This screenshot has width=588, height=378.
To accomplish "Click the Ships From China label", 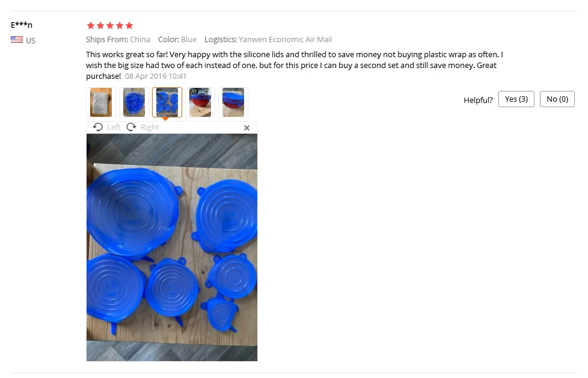I will point(118,39).
